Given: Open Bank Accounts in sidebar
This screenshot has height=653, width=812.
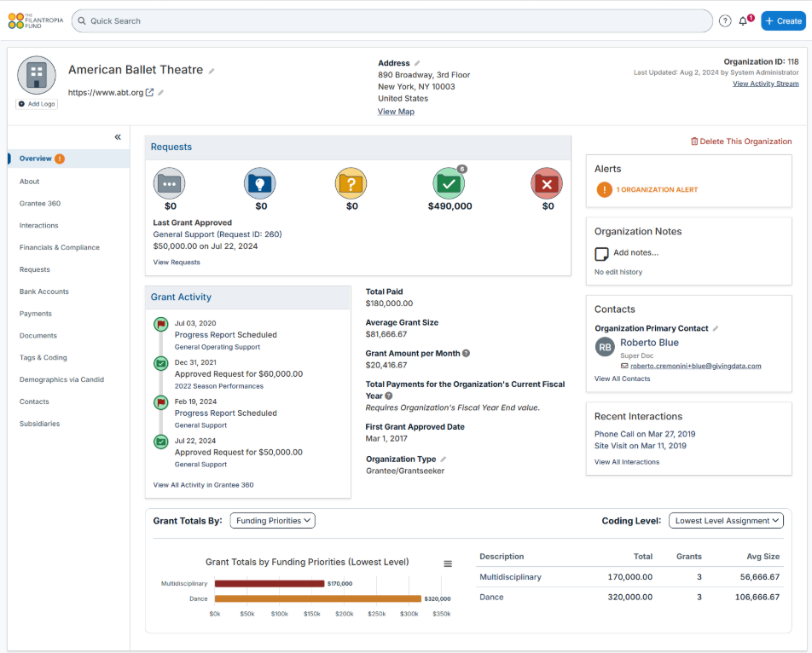Looking at the screenshot, I should pyautogui.click(x=44, y=292).
